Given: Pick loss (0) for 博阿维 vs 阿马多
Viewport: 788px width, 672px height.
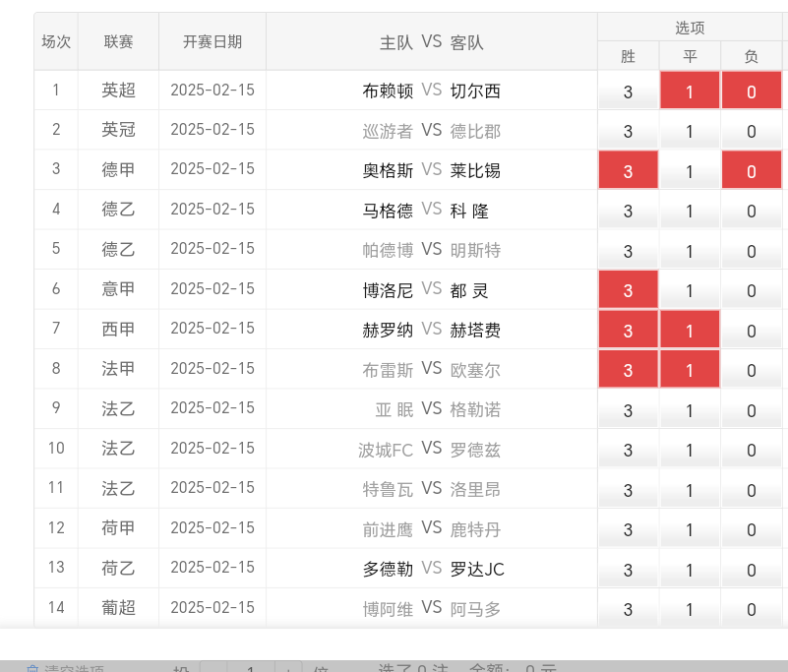Looking at the screenshot, I should click(752, 609).
